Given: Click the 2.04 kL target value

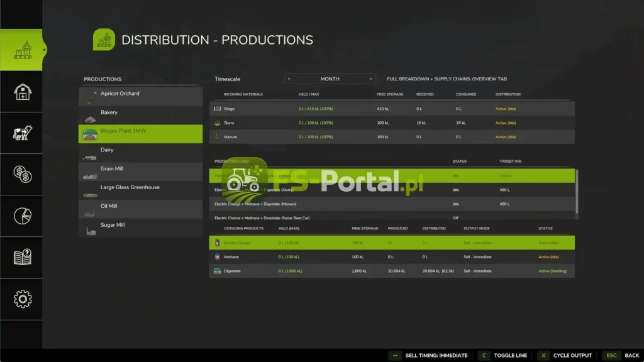Looking at the screenshot, I should [506, 176].
